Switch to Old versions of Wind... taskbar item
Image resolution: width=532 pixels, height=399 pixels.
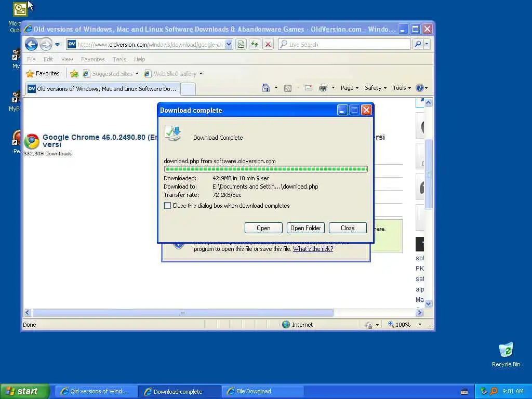(96, 391)
